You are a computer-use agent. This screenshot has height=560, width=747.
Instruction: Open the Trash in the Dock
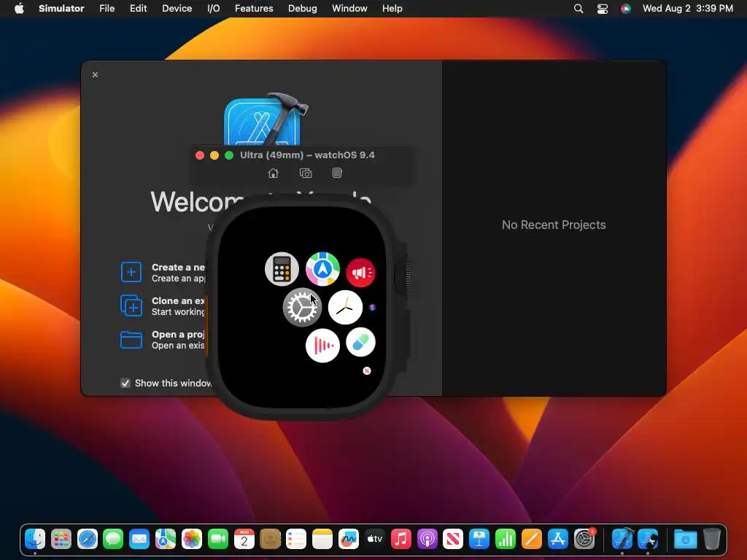click(x=712, y=539)
